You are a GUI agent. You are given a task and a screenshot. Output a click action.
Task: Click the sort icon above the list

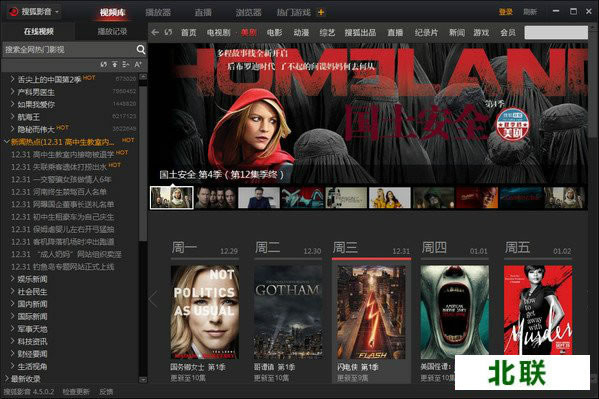(x=126, y=65)
